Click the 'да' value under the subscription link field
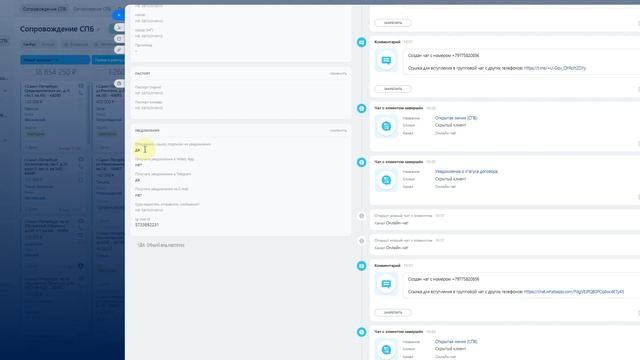This screenshot has width=640, height=360. click(137, 150)
